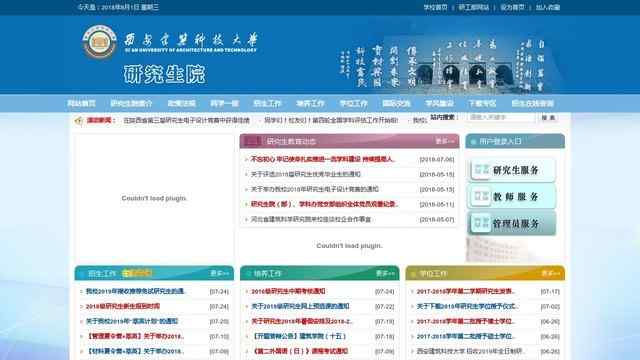Click the 招生工作 panel header title

click(x=102, y=273)
